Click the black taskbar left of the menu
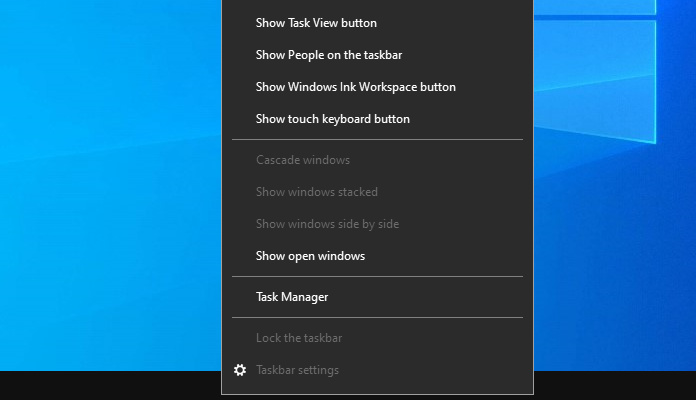The height and width of the screenshot is (400, 696). coord(111,385)
